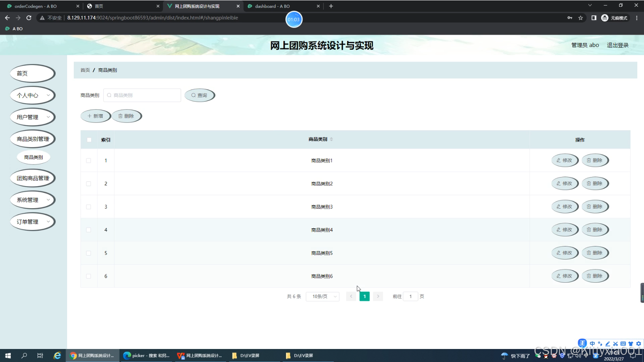Open the first D:\EV录屏 folder in taskbar
This screenshot has height=362, width=644.
point(246,355)
